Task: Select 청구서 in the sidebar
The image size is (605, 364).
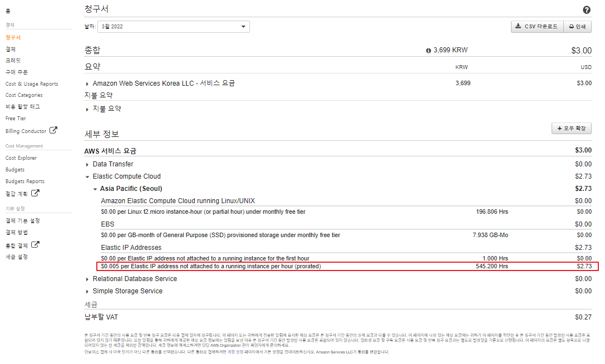Action: pyautogui.click(x=13, y=37)
